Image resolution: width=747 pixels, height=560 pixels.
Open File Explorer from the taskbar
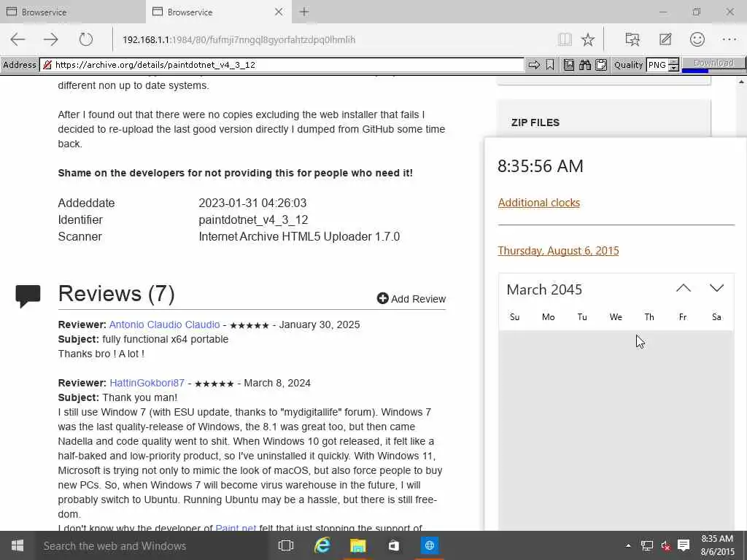(x=357, y=545)
